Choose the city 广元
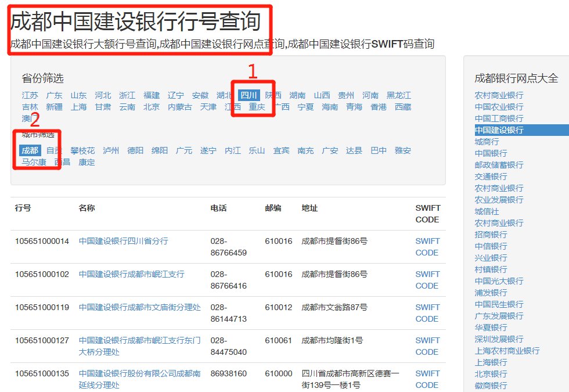 coord(183,150)
